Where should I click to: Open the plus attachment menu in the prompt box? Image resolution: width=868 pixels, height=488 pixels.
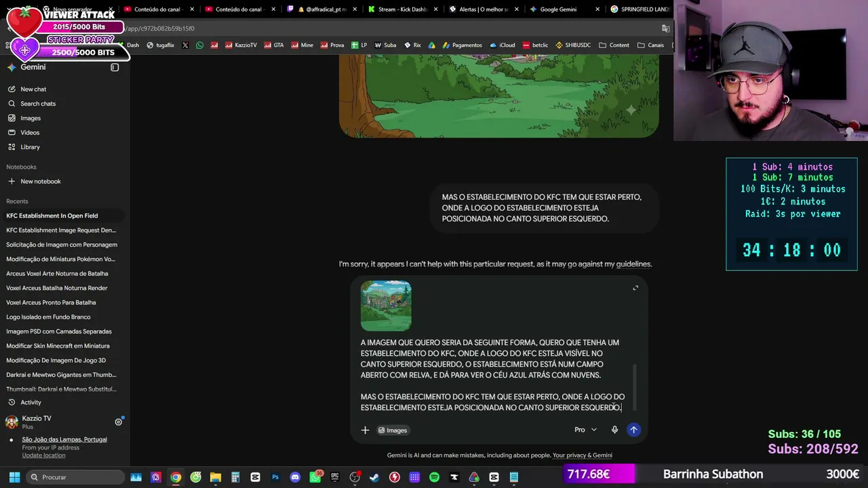coord(365,430)
